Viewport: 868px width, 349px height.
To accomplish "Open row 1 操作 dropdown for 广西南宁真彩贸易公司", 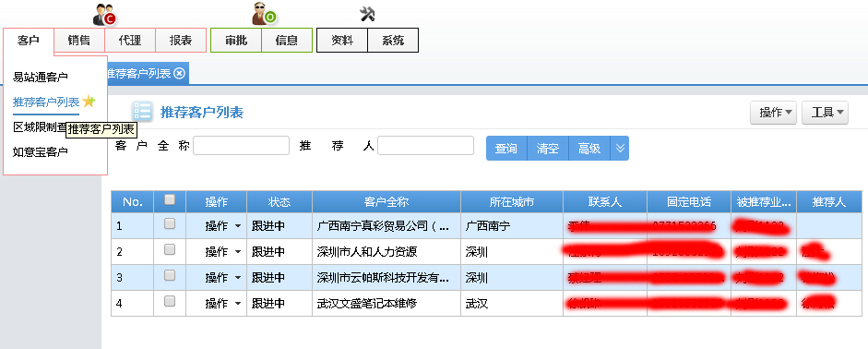I will click(223, 226).
